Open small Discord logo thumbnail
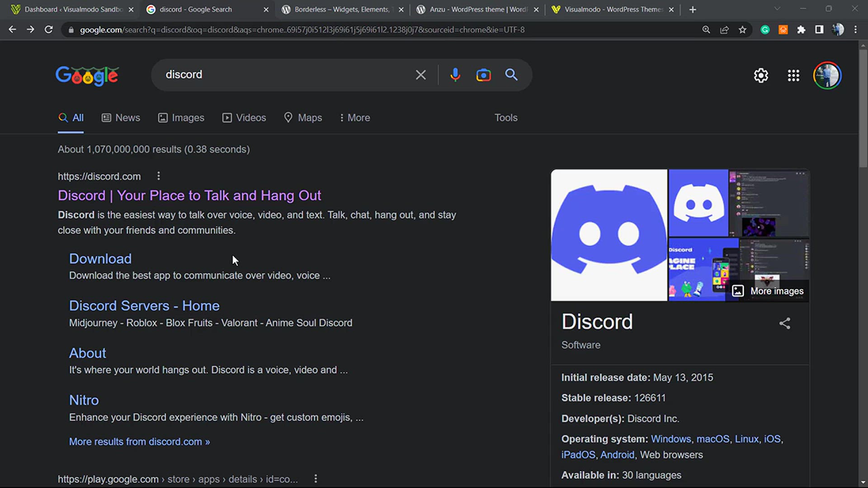Screen dimensions: 868x488 (698, 203)
